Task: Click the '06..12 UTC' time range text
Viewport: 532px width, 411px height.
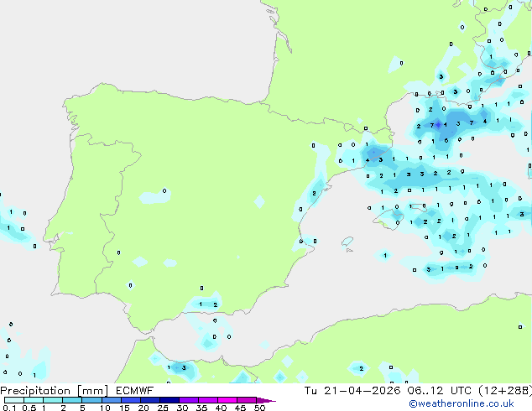Action: pyautogui.click(x=440, y=390)
